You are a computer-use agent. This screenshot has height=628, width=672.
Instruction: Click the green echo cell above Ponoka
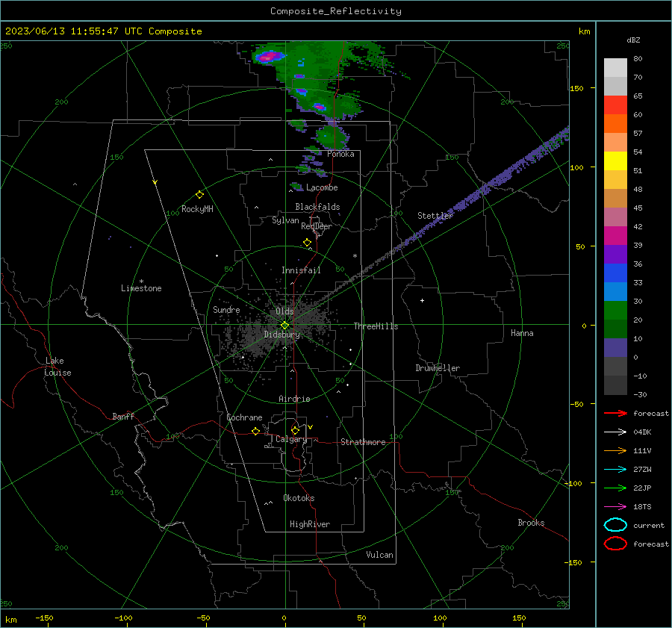[x=332, y=137]
